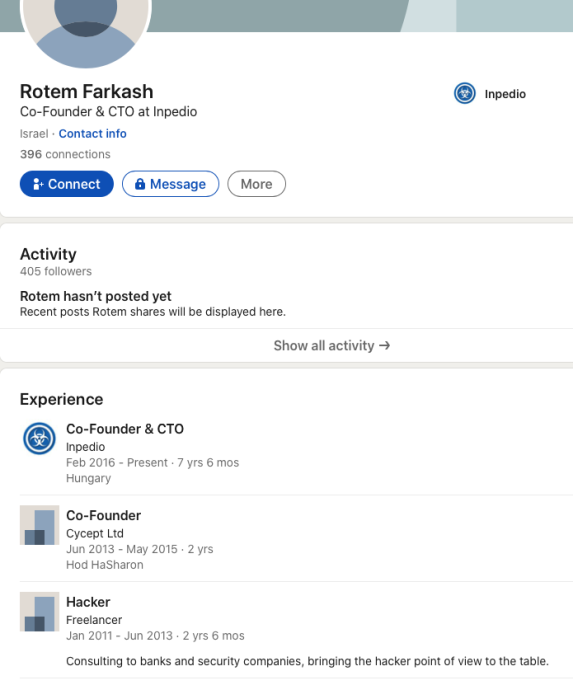The height and width of the screenshot is (685, 573).
Task: Click the 405 followers text
Action: [56, 271]
